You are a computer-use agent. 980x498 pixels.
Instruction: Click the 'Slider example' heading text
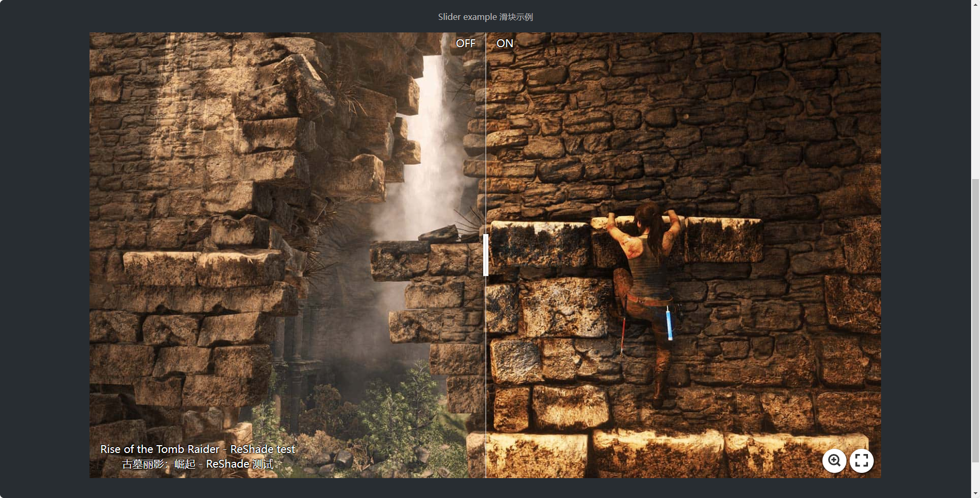[485, 17]
